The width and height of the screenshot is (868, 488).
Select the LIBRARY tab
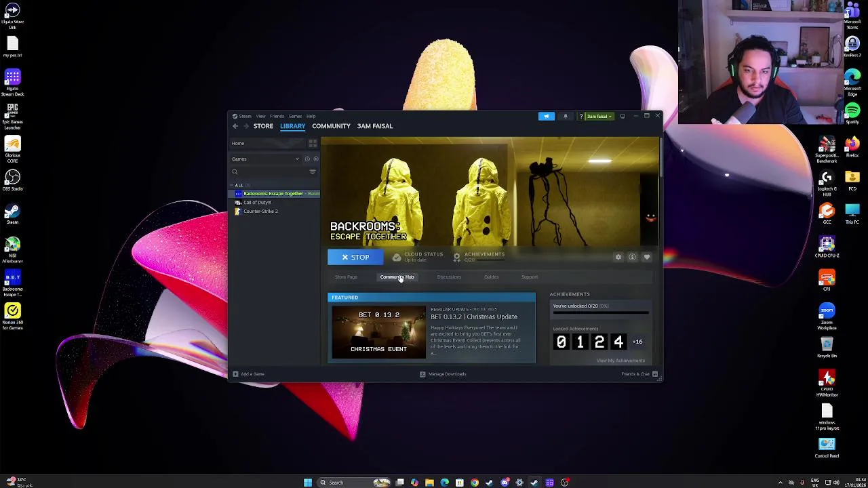292,126
